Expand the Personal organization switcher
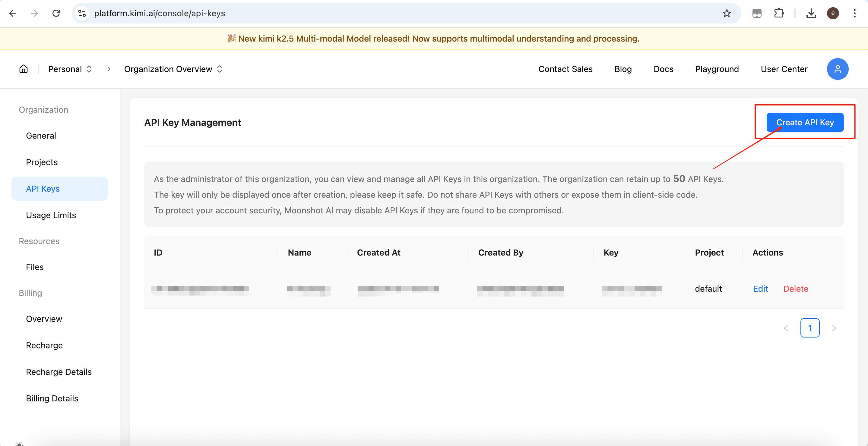This screenshot has width=868, height=446. tap(70, 69)
